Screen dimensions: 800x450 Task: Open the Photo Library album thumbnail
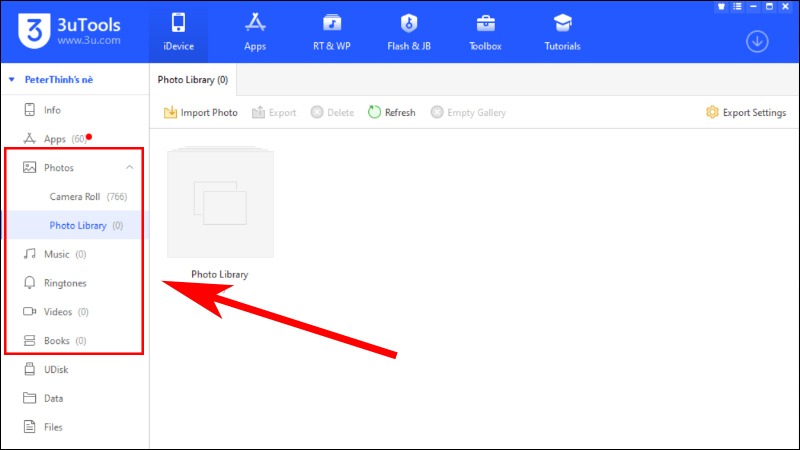coord(220,204)
